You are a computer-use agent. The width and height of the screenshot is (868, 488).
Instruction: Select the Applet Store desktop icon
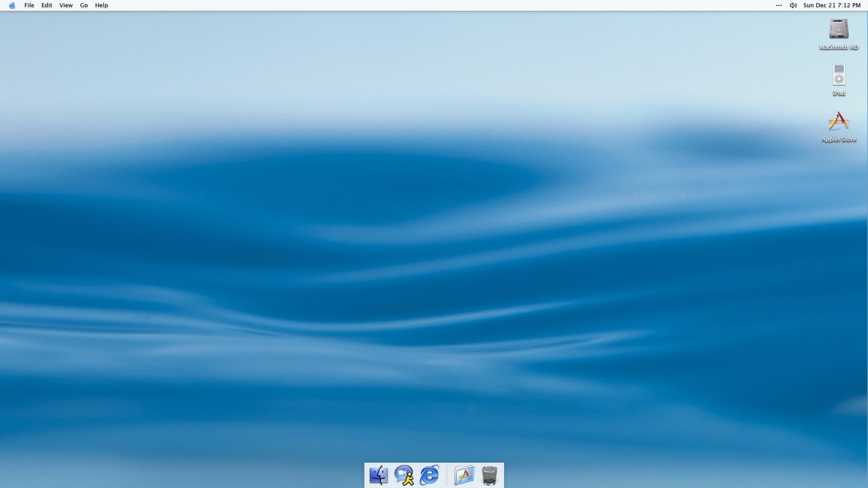839,121
